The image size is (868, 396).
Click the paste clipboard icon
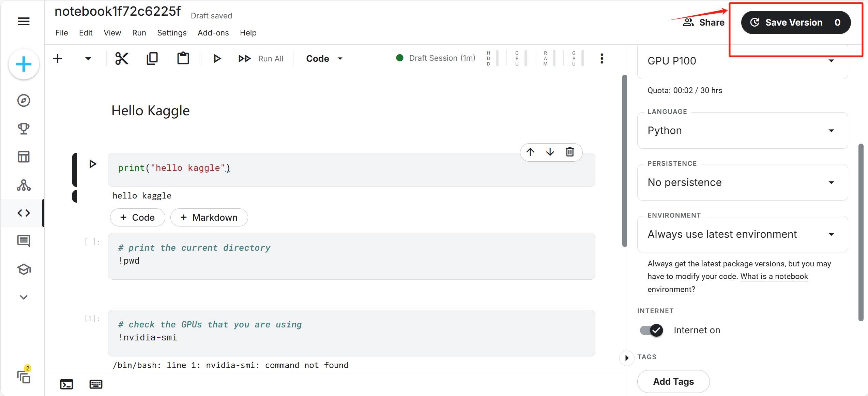coord(183,58)
